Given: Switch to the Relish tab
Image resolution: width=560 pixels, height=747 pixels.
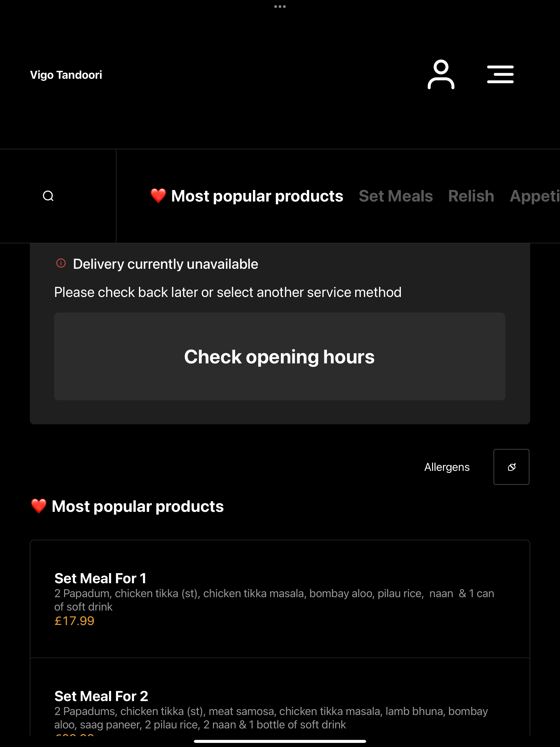Looking at the screenshot, I should tap(471, 196).
